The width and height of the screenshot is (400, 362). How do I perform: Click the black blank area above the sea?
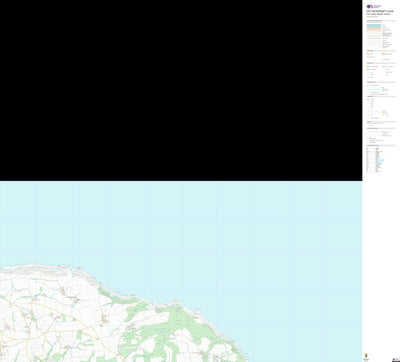pos(181,90)
